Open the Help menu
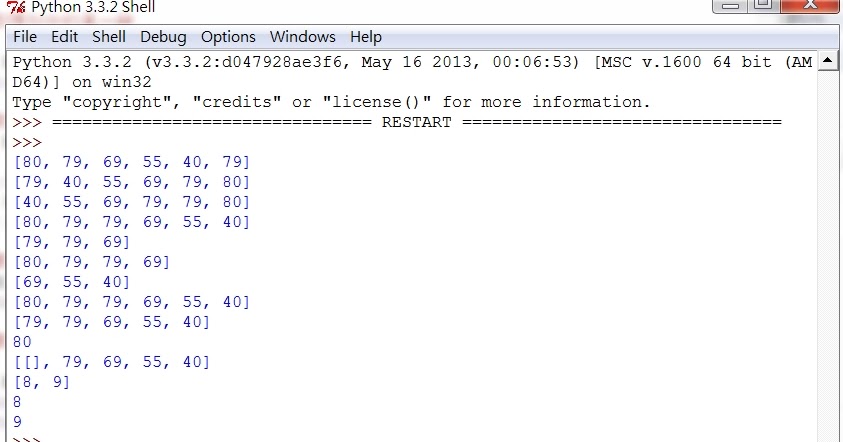This screenshot has height=442, width=843. pos(366,37)
